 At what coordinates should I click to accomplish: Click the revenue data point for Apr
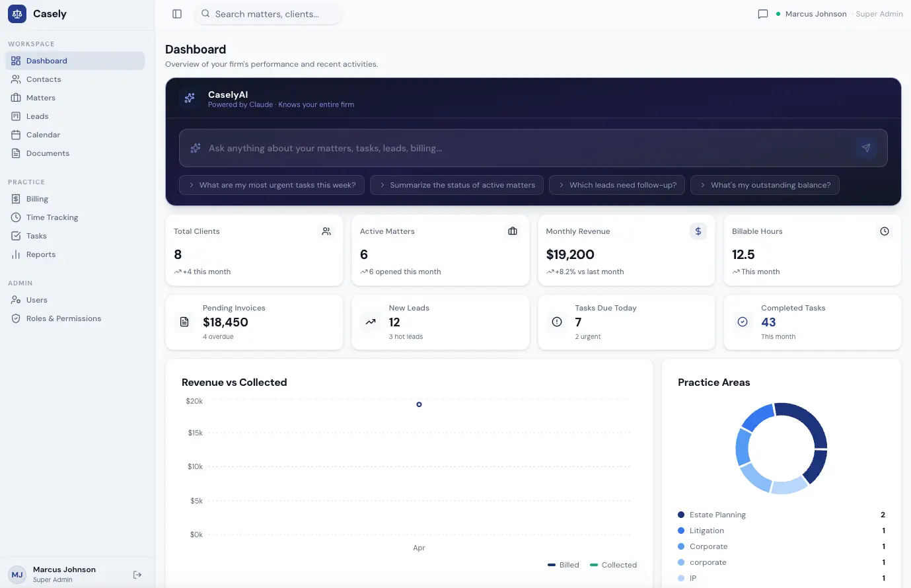coord(419,404)
